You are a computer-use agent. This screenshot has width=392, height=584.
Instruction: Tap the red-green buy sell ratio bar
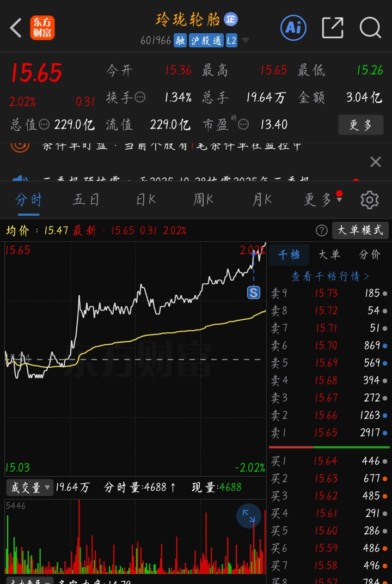tap(329, 447)
